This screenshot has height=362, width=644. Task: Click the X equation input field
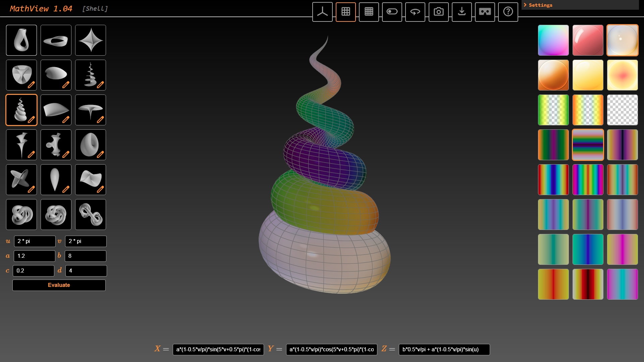coord(218,349)
